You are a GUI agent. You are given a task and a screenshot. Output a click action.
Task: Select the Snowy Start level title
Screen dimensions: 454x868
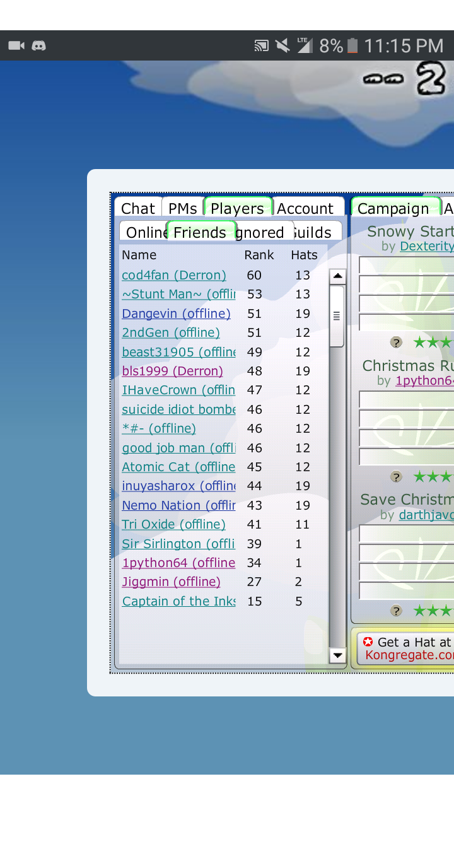click(410, 232)
